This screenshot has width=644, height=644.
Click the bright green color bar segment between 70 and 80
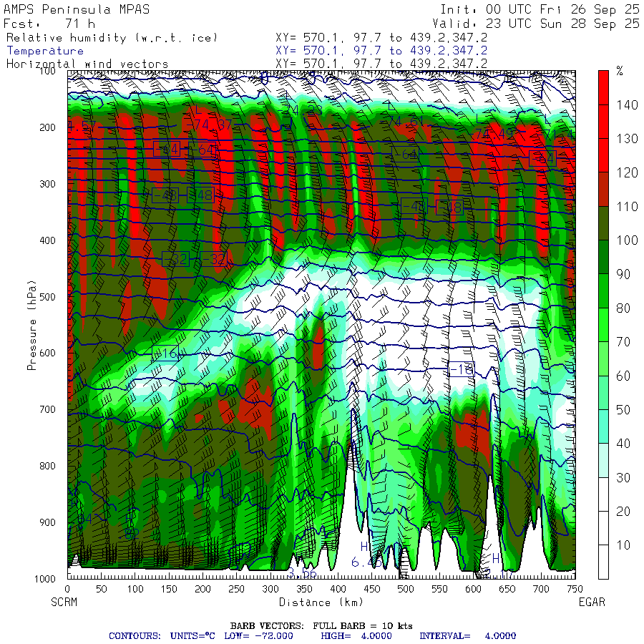click(603, 325)
